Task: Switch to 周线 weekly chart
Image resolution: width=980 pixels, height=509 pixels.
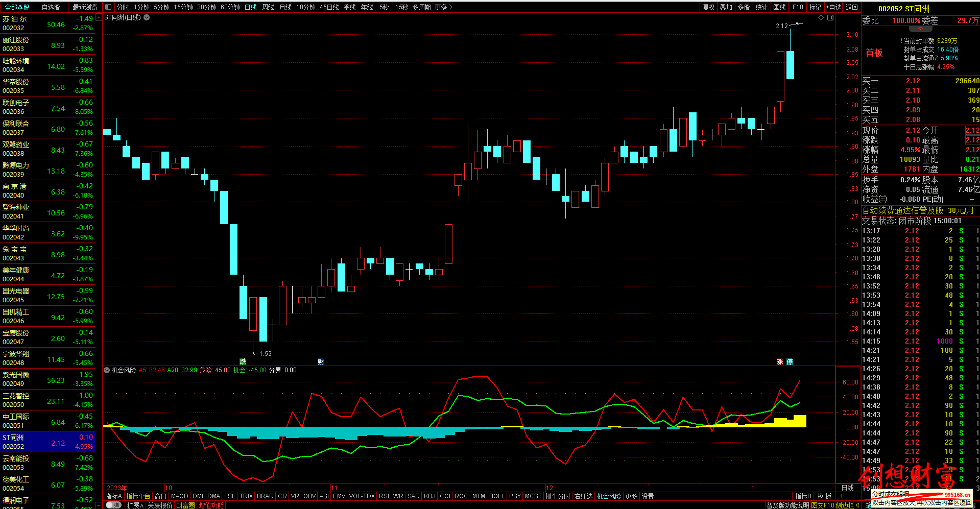Action: (268, 7)
